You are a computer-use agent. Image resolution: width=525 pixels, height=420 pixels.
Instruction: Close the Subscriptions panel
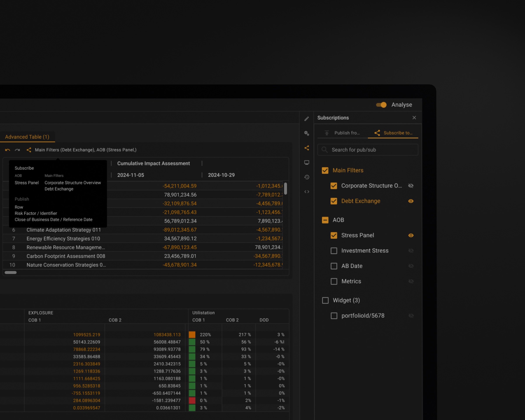(414, 118)
